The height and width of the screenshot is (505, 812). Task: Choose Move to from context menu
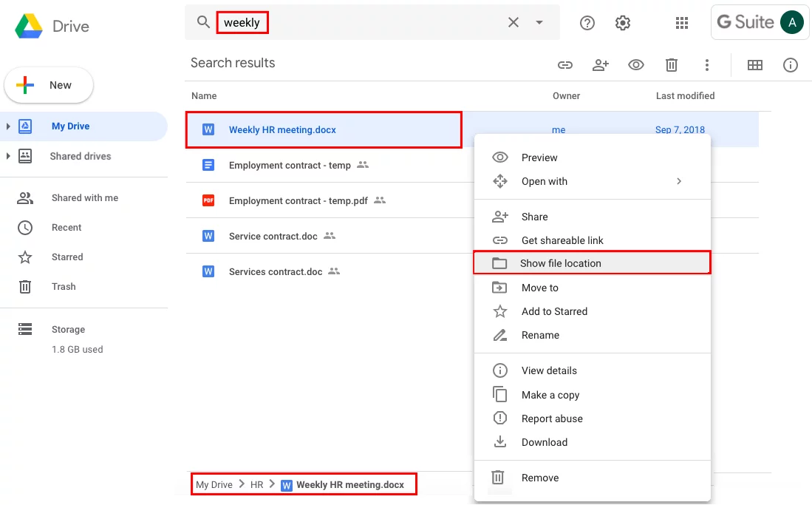(593, 287)
